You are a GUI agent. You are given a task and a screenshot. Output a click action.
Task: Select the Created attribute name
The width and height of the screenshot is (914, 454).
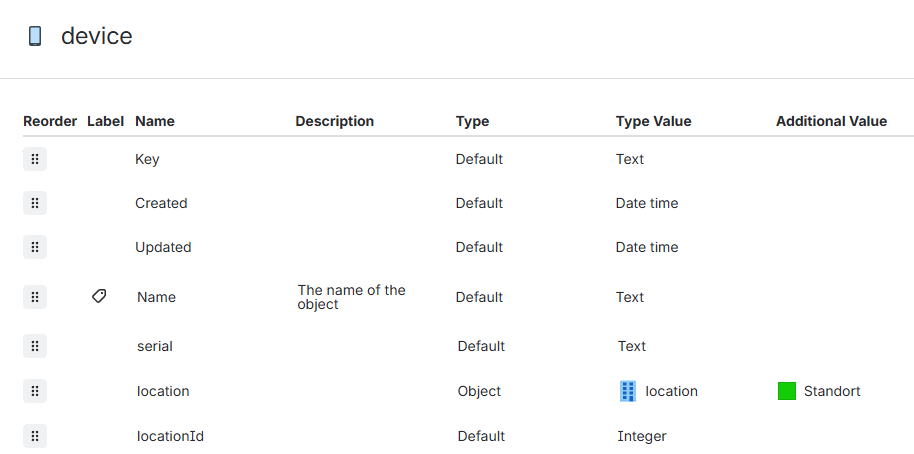coord(161,203)
